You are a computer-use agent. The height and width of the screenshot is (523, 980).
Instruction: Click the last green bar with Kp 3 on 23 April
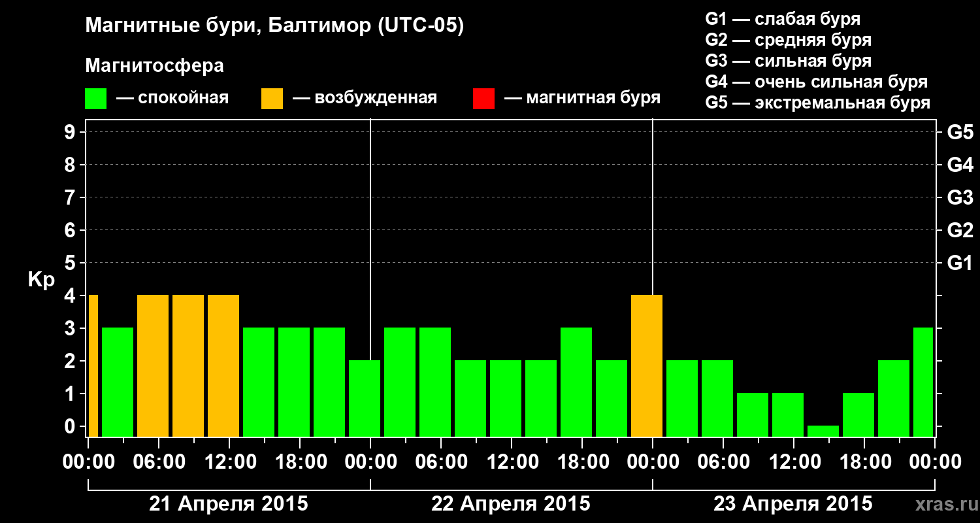923,382
